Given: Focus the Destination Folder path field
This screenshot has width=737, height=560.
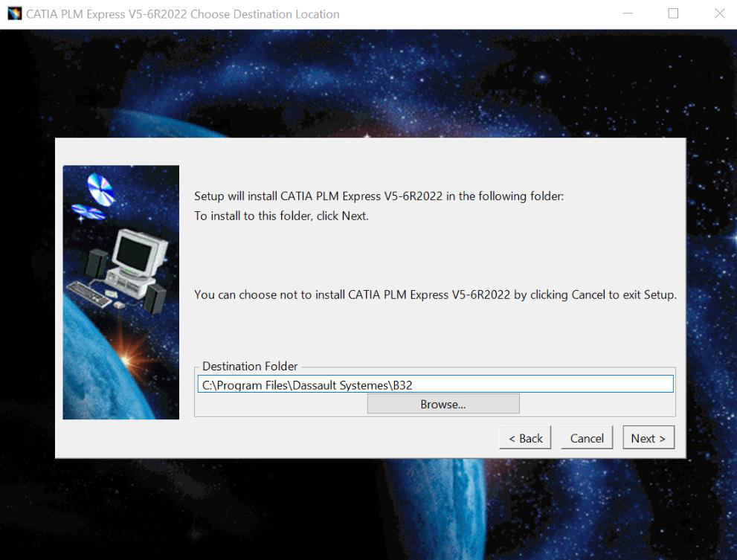Looking at the screenshot, I should coord(435,384).
